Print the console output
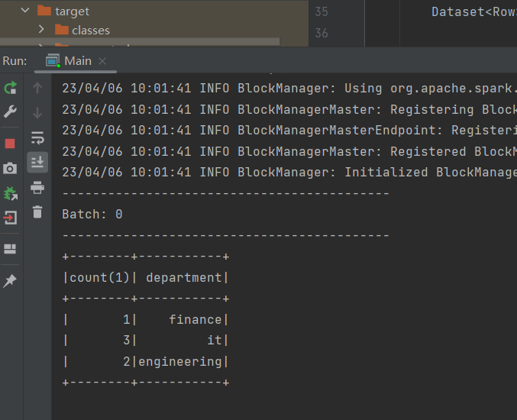The width and height of the screenshot is (517, 420). pos(37,187)
